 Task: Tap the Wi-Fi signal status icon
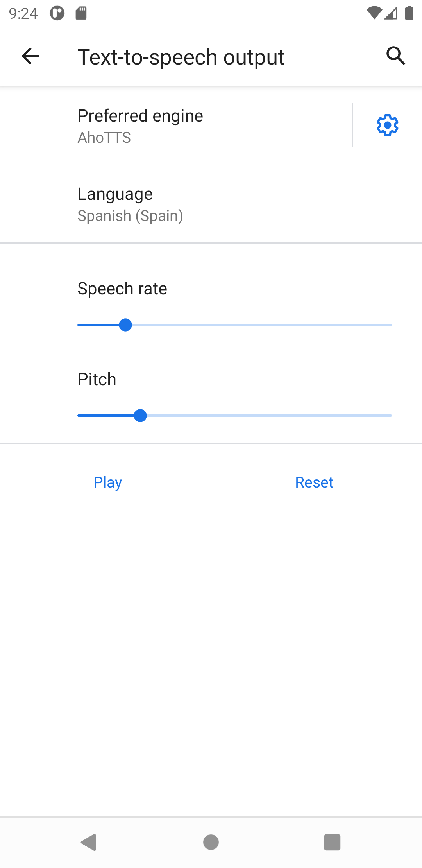[374, 13]
